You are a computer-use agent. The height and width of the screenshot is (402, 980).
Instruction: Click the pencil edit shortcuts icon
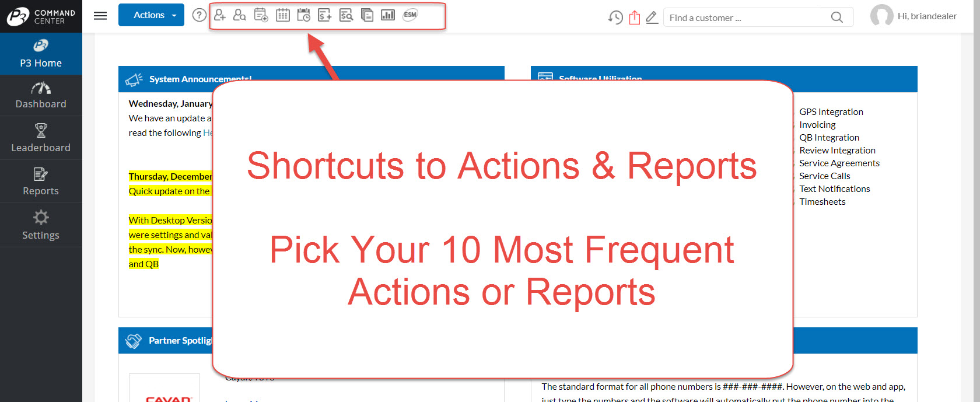point(652,18)
